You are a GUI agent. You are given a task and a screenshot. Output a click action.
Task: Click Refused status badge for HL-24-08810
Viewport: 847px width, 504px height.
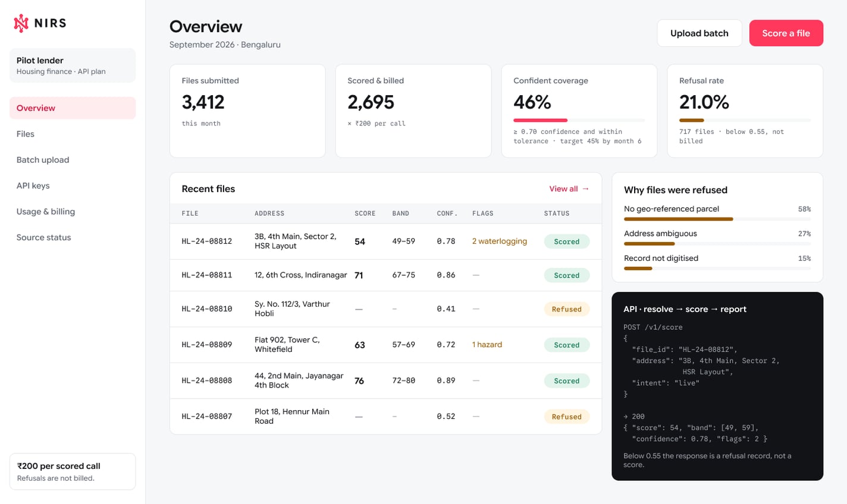point(567,309)
